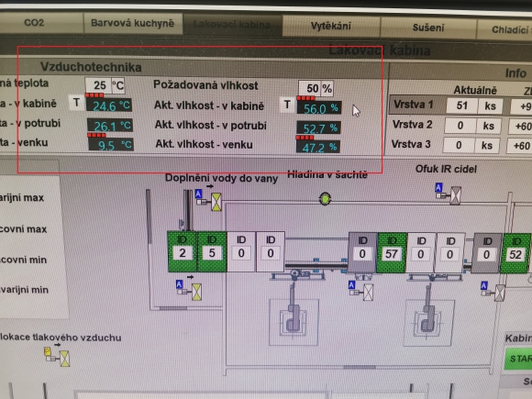Switch to the Vytékání tab

point(331,26)
